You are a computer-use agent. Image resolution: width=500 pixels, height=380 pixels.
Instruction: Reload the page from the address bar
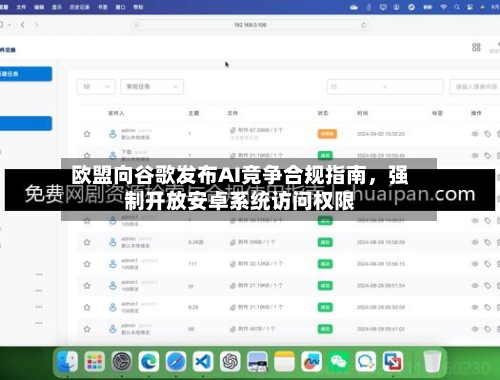point(363,25)
